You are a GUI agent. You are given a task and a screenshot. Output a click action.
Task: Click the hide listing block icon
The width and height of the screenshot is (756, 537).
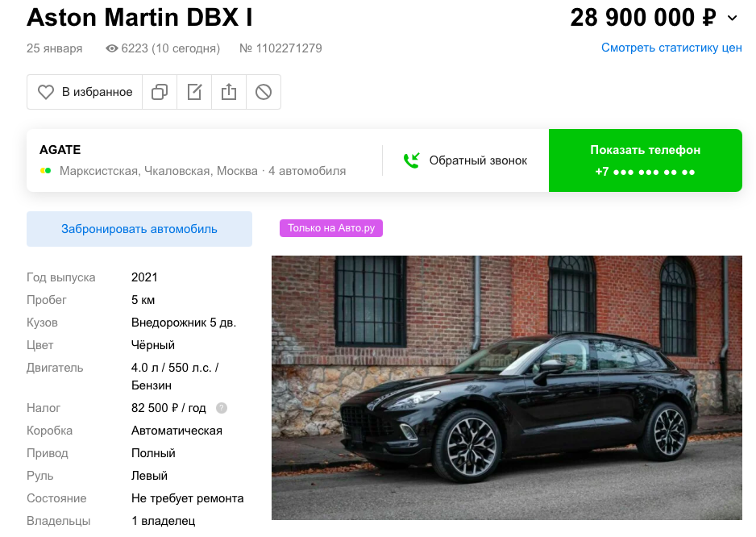(264, 92)
